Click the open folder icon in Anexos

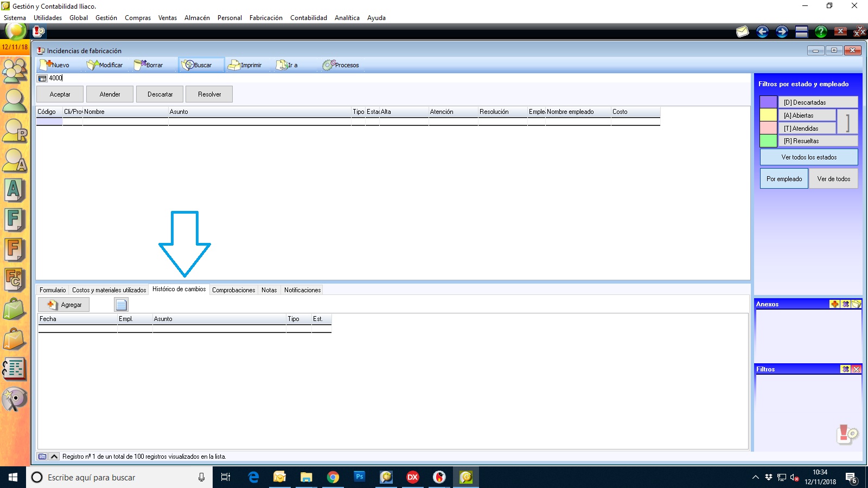pos(856,304)
